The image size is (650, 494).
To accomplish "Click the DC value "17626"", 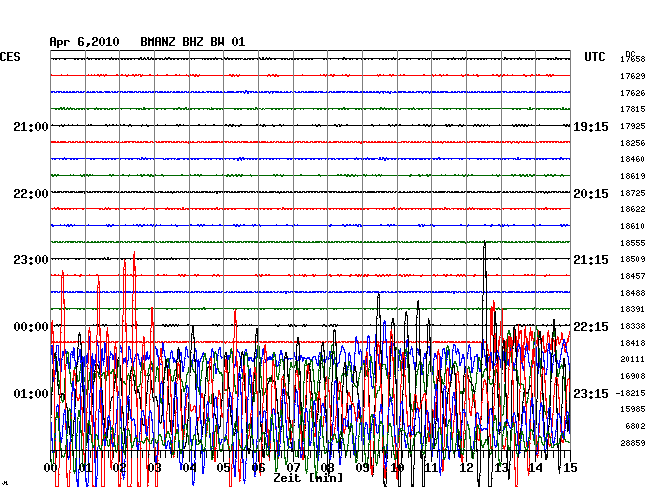I will (633, 93).
